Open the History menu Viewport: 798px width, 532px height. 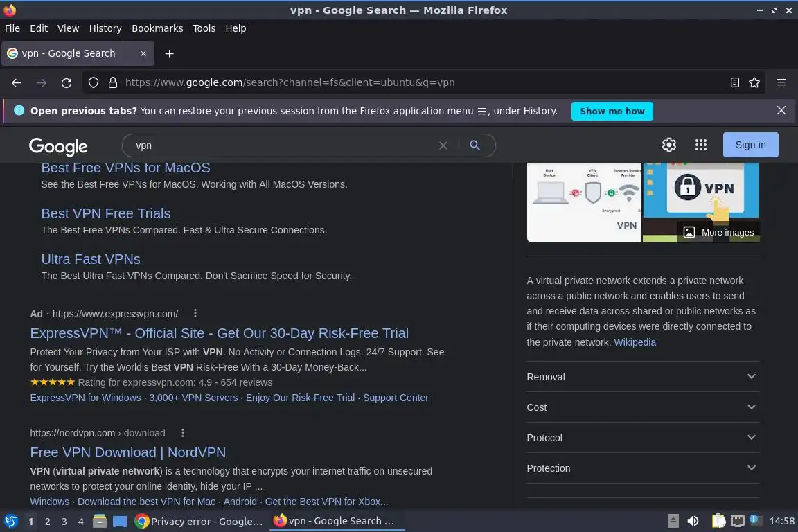(x=105, y=28)
